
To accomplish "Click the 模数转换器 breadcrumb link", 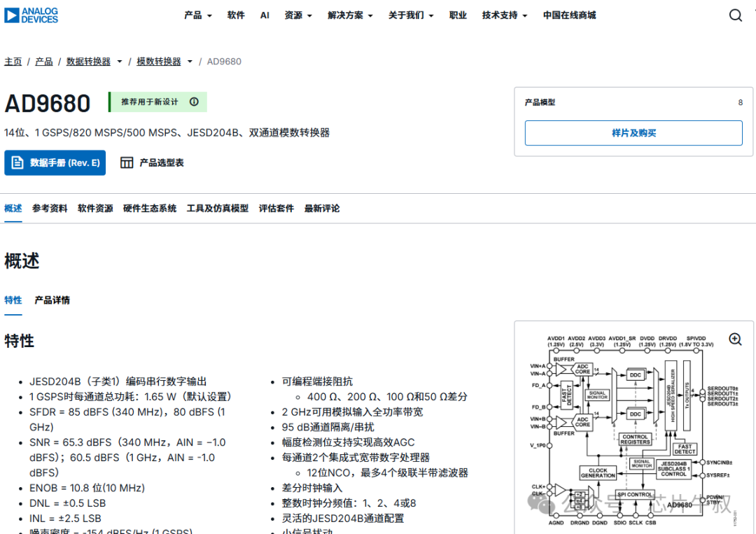I will pyautogui.click(x=159, y=62).
